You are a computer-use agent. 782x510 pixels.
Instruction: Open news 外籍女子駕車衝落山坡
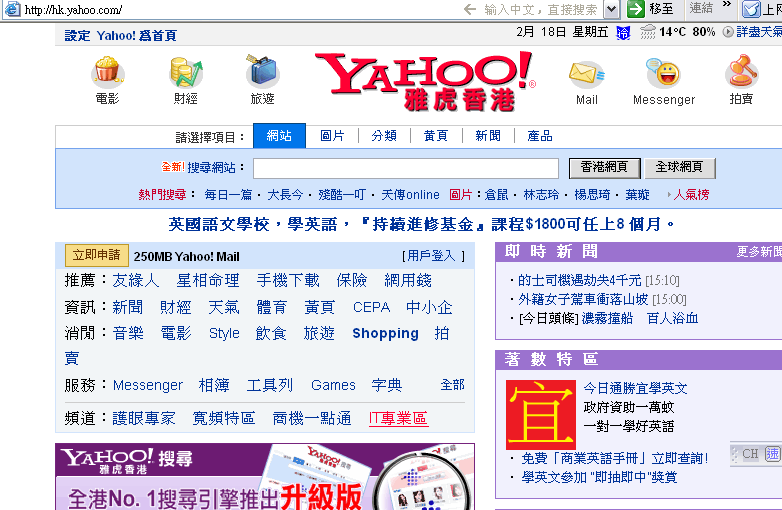point(583,299)
